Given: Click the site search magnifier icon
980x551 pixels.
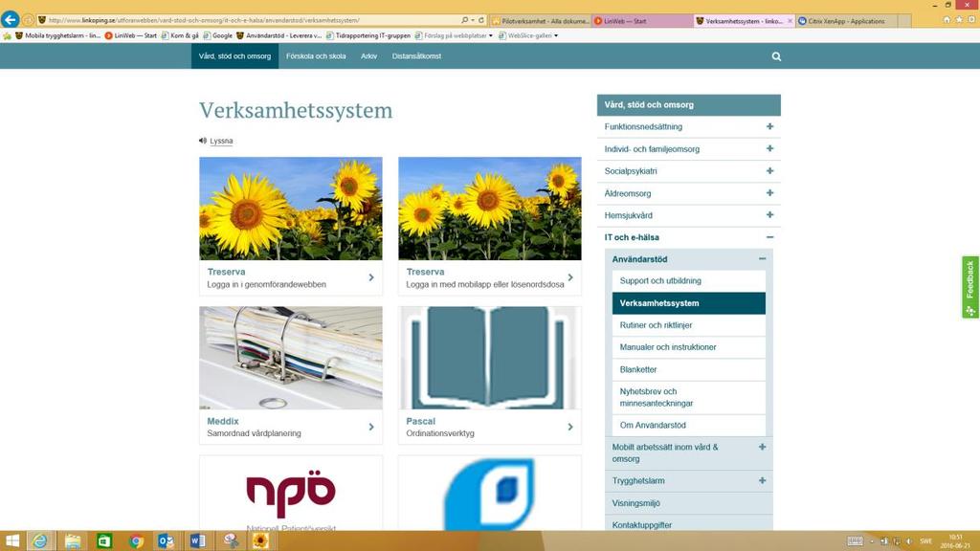Looking at the screenshot, I should (x=776, y=56).
